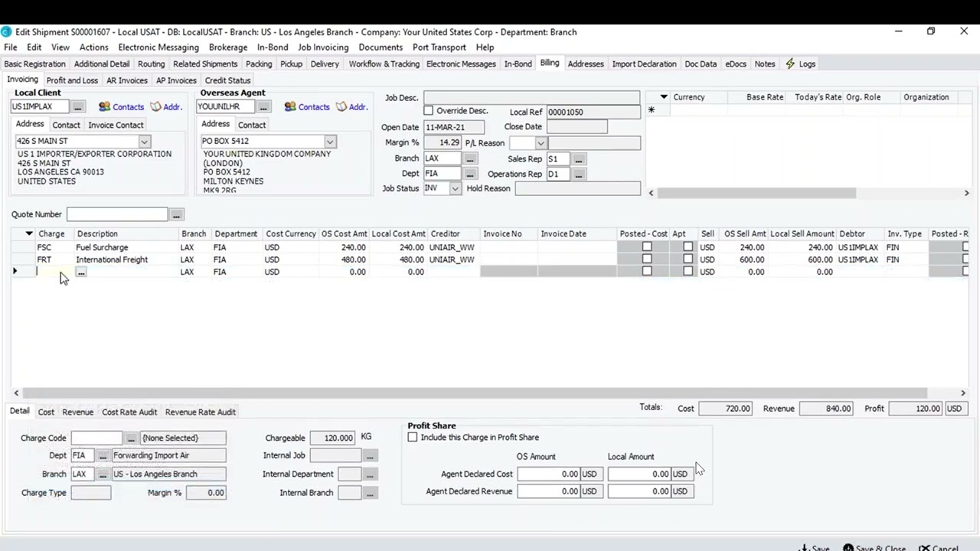Open Dept FIA lookup button in header

tap(470, 174)
